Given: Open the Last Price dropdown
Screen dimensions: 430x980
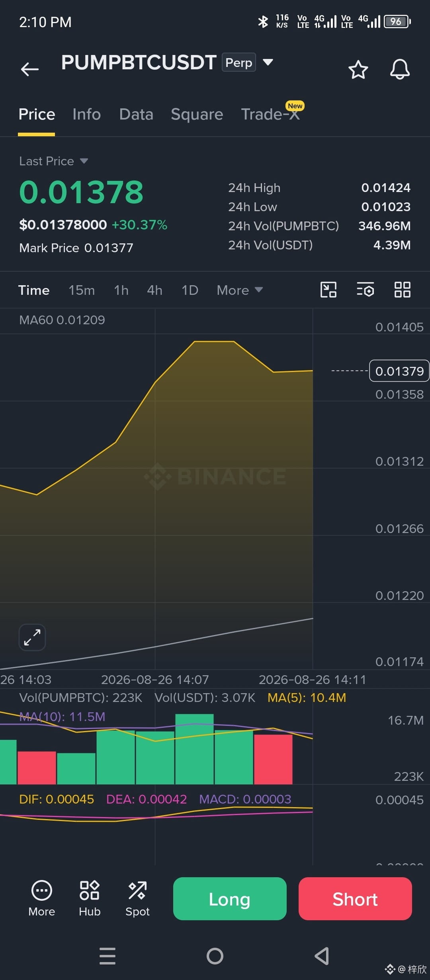Looking at the screenshot, I should click(x=54, y=161).
